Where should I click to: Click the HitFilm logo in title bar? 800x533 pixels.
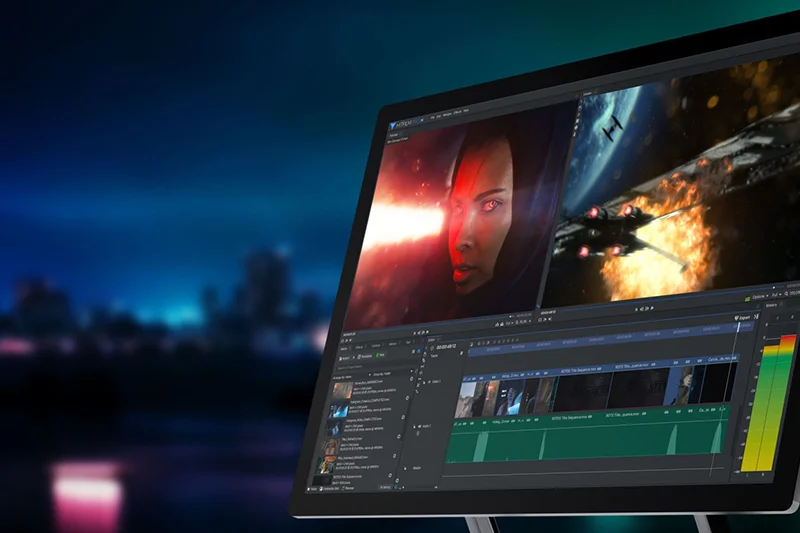[x=406, y=123]
